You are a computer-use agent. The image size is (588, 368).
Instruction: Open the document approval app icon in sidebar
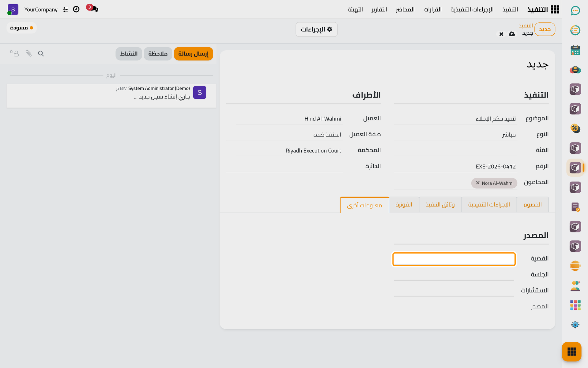coord(575,207)
